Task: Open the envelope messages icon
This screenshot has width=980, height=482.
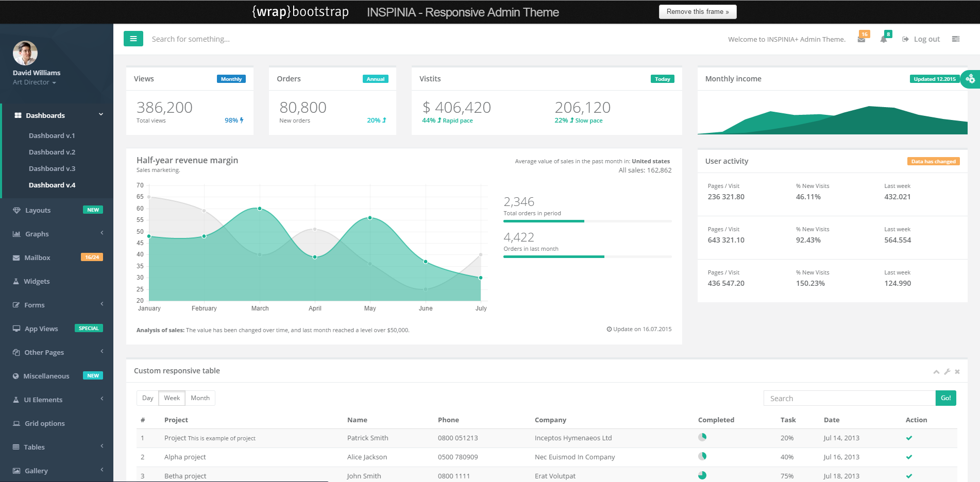Action: [861, 39]
